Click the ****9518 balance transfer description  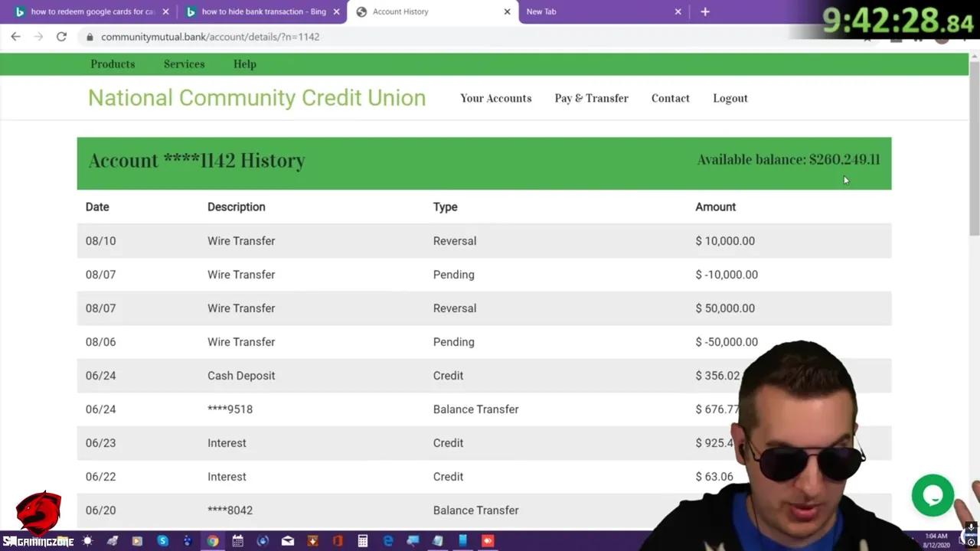tap(230, 409)
